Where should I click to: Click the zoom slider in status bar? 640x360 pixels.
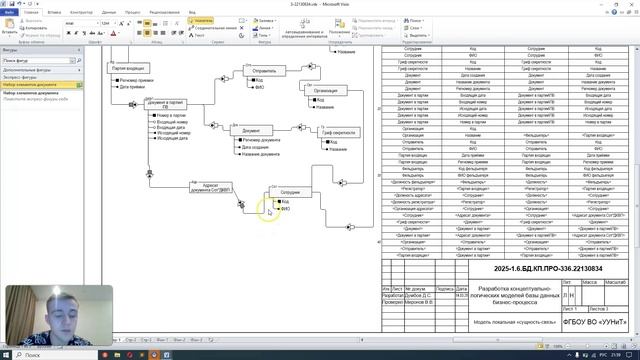(x=587, y=346)
